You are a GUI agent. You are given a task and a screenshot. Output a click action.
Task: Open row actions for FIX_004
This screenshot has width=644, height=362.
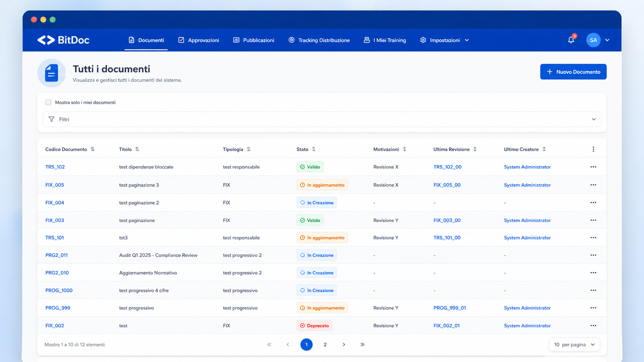pyautogui.click(x=593, y=203)
